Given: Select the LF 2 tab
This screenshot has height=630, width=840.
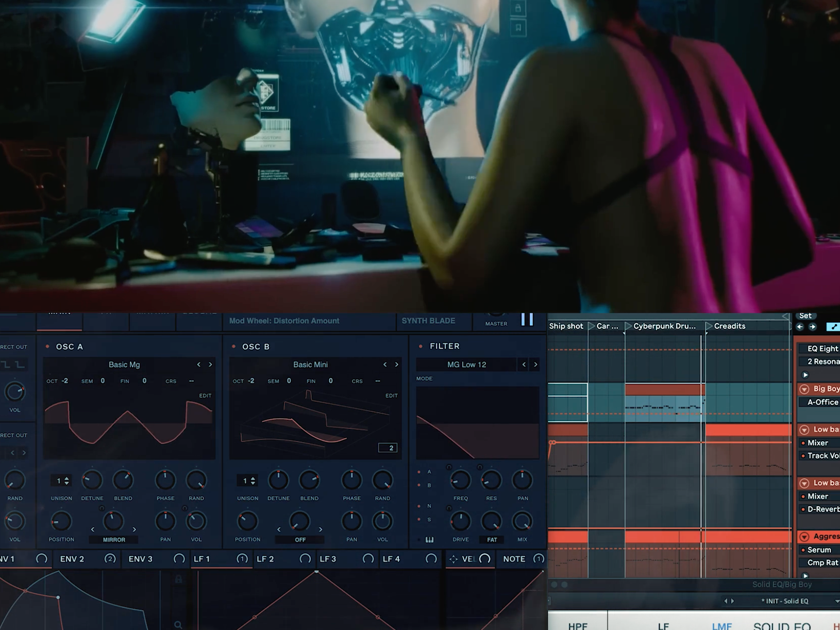Looking at the screenshot, I should tap(265, 559).
